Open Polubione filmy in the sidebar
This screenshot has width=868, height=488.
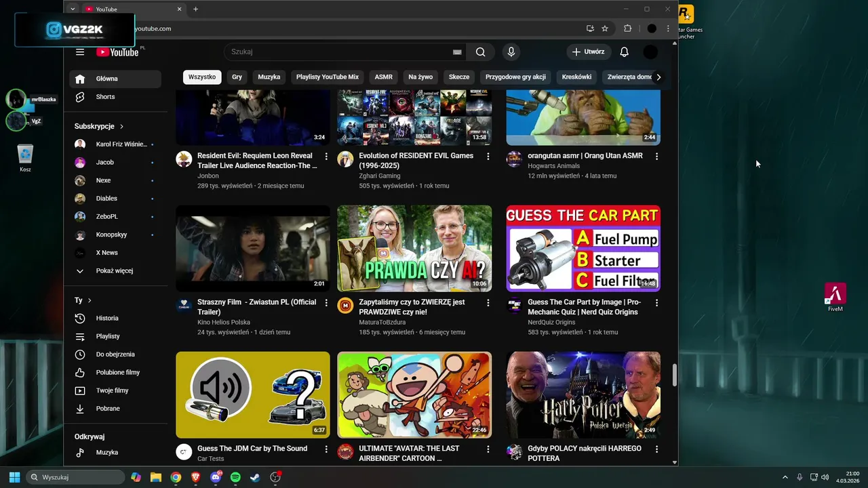pos(115,372)
